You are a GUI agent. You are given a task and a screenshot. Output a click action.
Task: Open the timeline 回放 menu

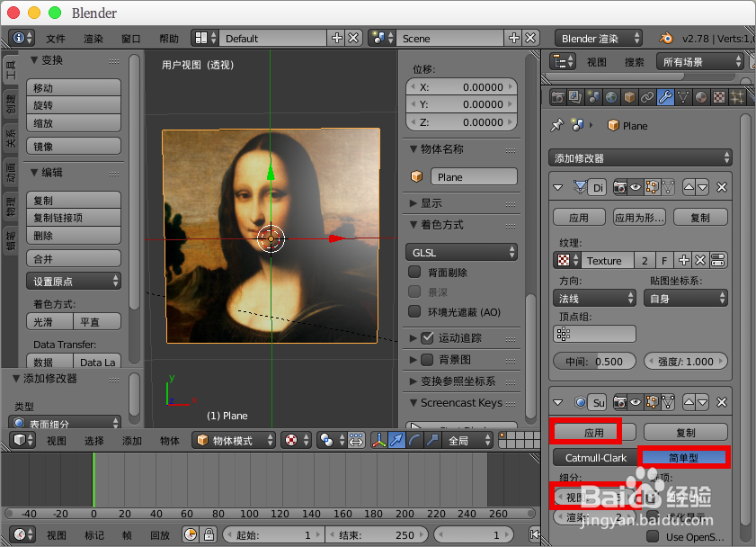(160, 535)
